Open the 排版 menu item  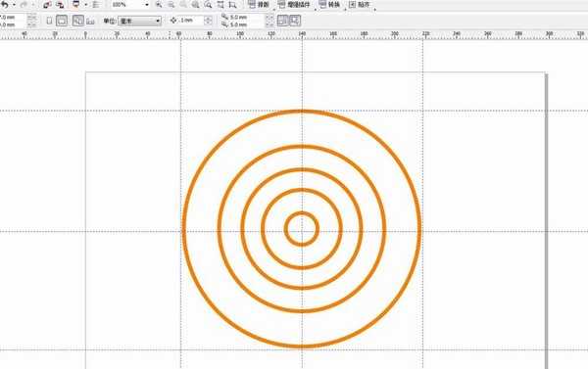(x=259, y=5)
